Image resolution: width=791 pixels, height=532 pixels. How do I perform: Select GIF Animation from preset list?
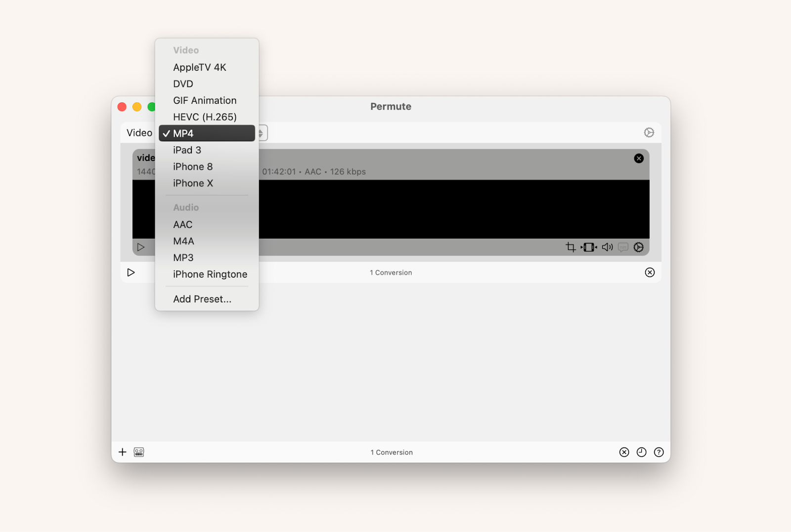[205, 100]
